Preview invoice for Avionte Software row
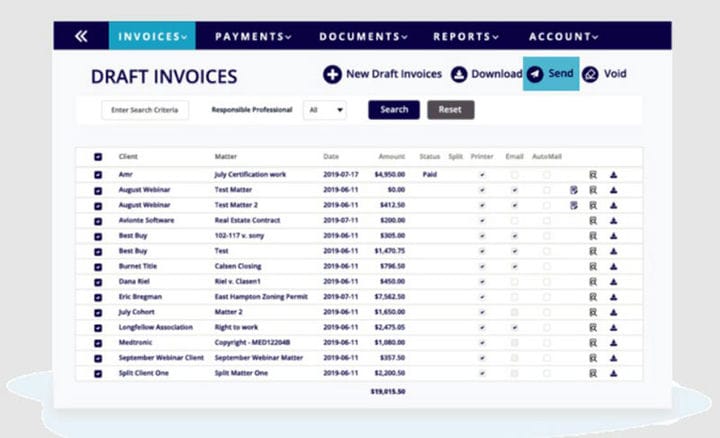 (593, 221)
